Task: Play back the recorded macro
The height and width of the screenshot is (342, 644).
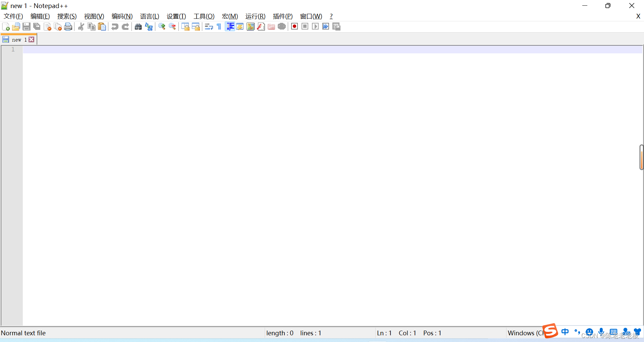Action: pyautogui.click(x=315, y=27)
